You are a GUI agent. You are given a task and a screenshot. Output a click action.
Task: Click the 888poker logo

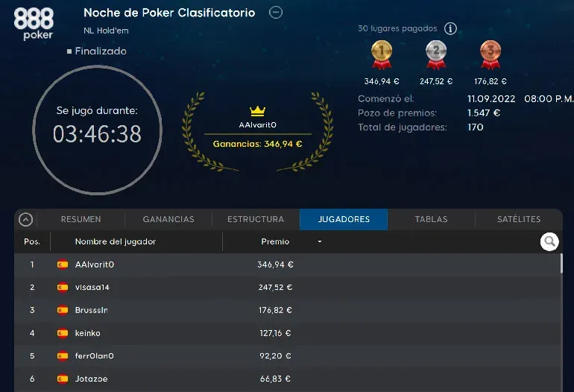coord(34,24)
